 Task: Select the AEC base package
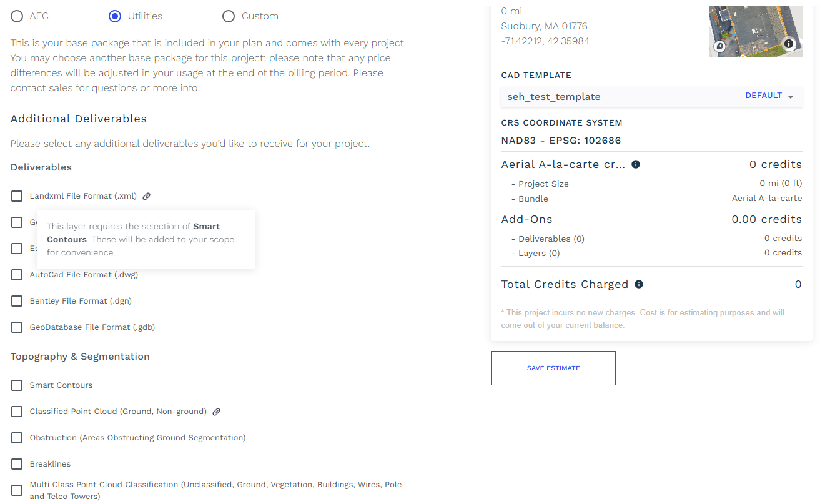tap(17, 16)
